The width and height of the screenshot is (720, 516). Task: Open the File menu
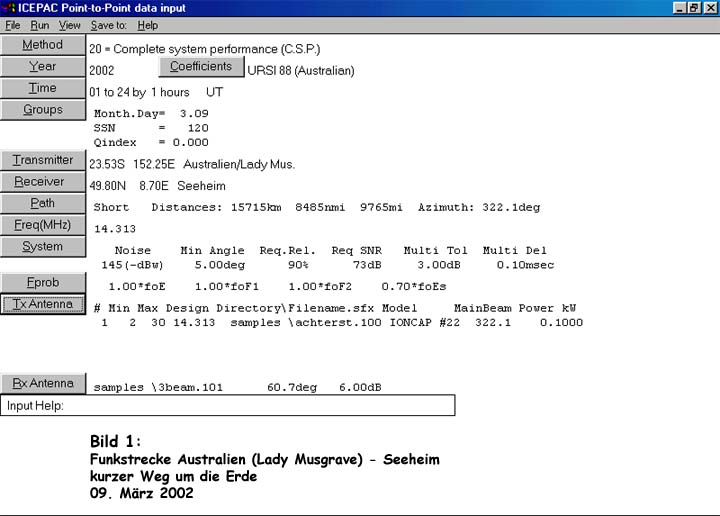click(x=13, y=25)
